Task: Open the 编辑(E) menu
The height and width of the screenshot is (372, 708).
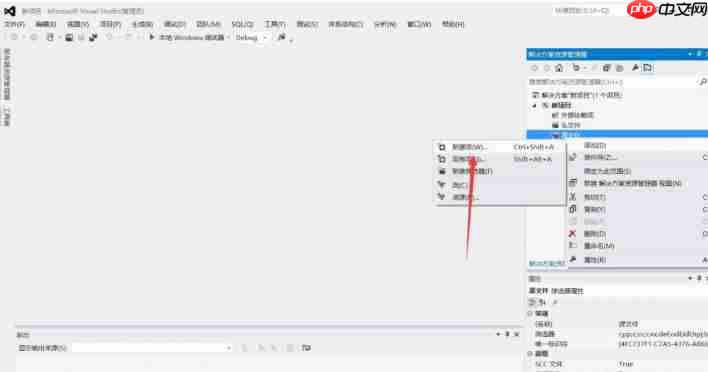Action: 46,24
